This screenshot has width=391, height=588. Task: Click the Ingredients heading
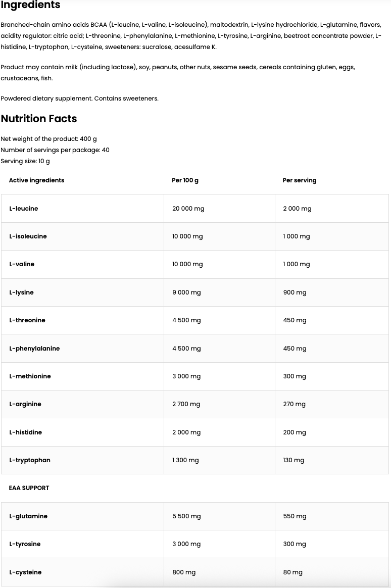pyautogui.click(x=30, y=5)
